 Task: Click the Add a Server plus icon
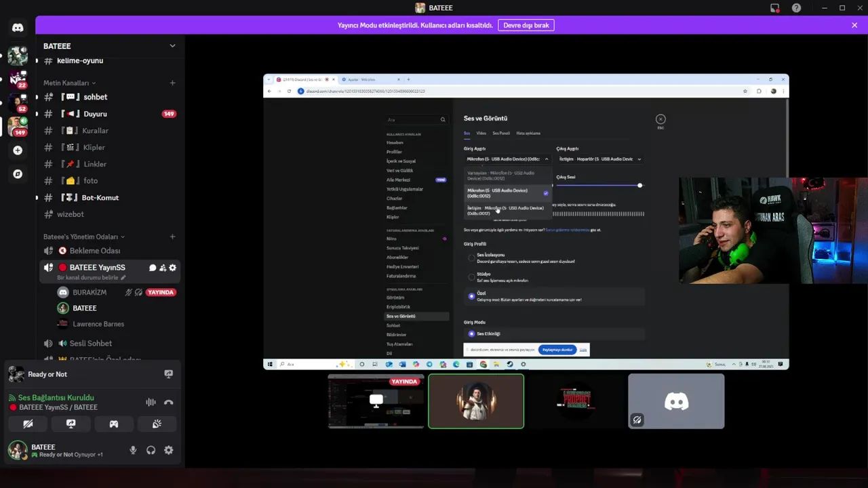18,150
